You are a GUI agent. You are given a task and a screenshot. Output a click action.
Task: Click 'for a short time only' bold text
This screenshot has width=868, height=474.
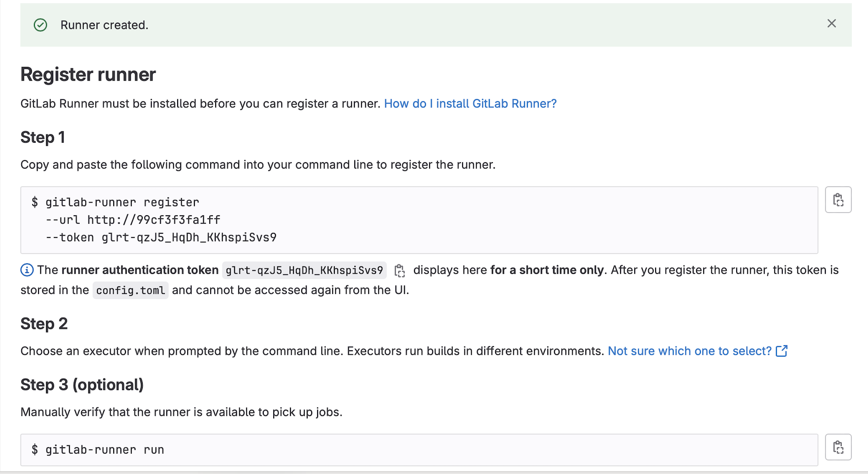[547, 270]
